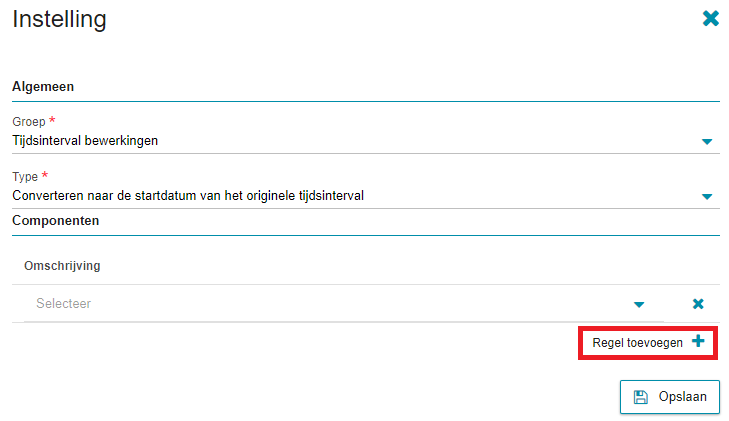The image size is (729, 421).
Task: Click the Instelling dialog title
Action: tap(60, 20)
